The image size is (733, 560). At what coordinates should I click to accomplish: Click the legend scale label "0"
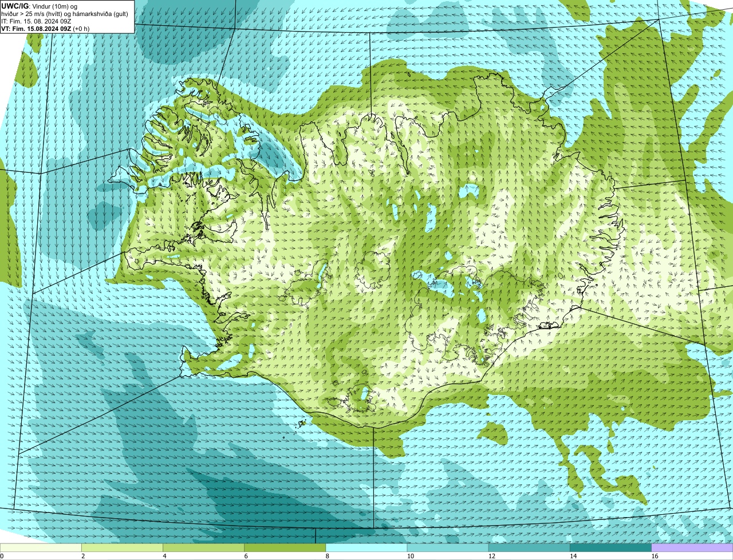coord(2,556)
